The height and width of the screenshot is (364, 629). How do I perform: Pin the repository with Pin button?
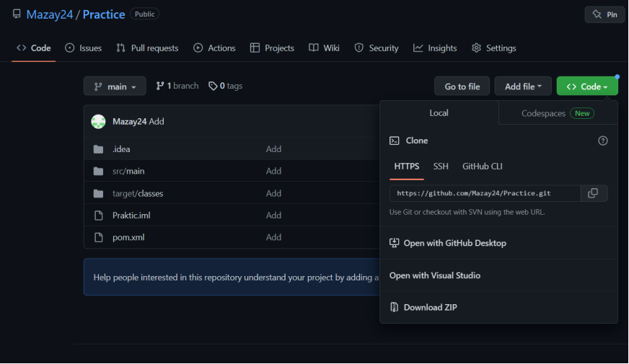(x=604, y=14)
